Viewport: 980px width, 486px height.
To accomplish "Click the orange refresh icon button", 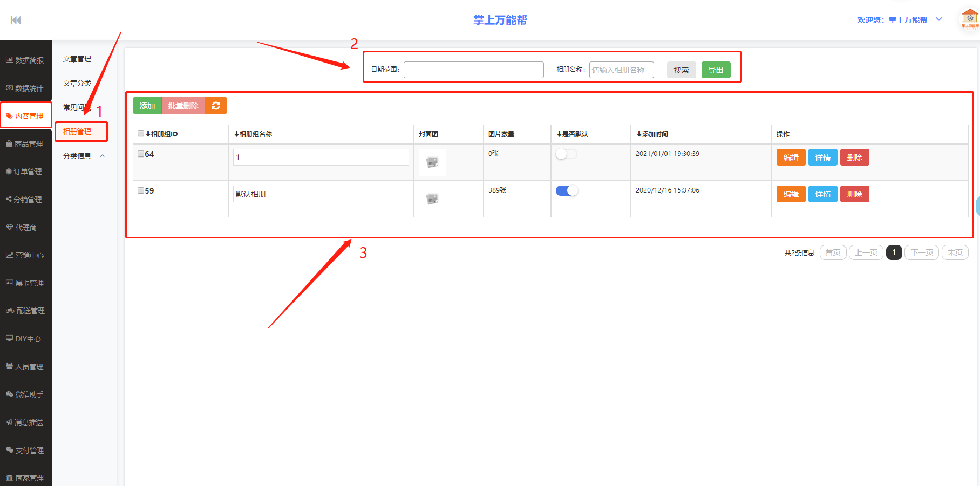I will pyautogui.click(x=216, y=106).
